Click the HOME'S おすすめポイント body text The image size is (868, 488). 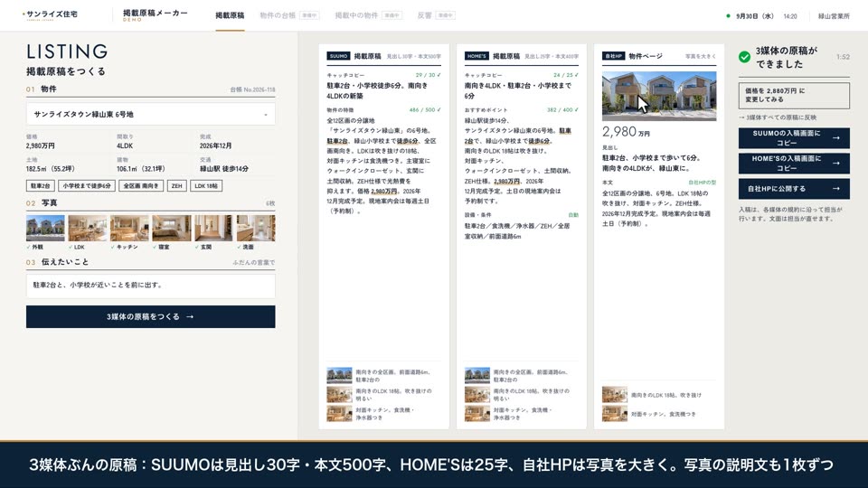(518, 161)
